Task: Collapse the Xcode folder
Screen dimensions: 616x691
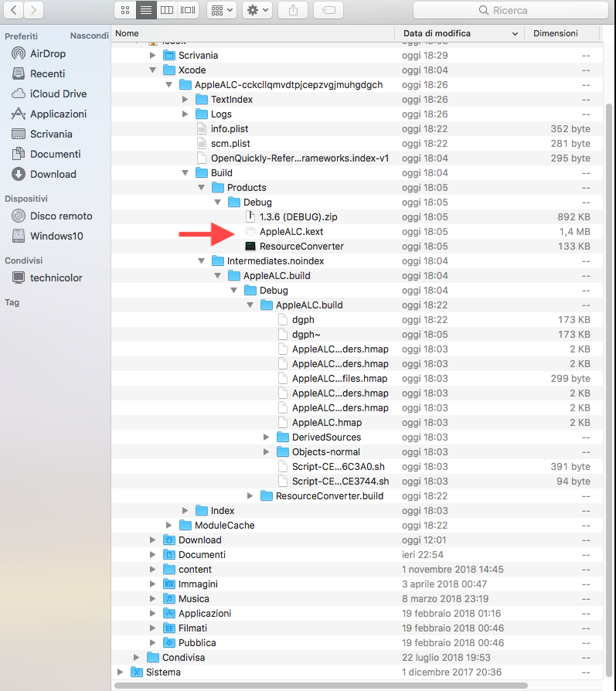Action: click(152, 70)
